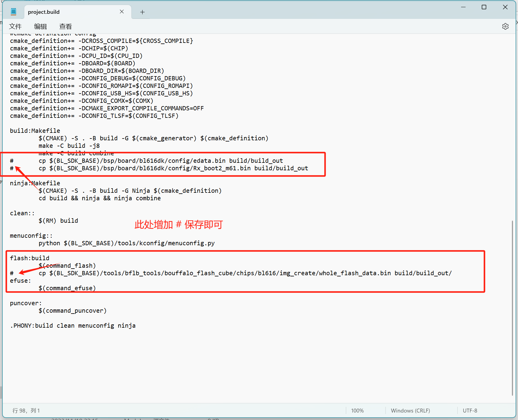Viewport: 518px width, 420px height.
Task: Click the efuse: line
Action: [20, 281]
